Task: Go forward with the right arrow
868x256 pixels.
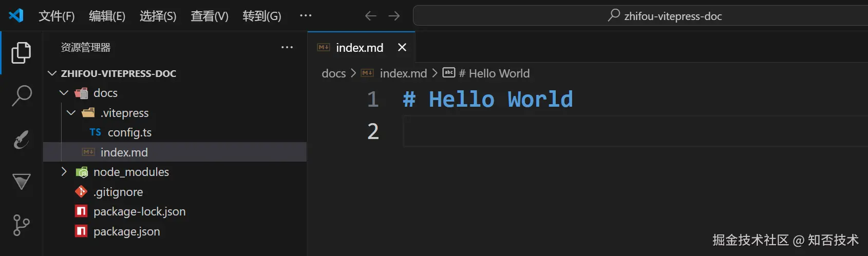Action: tap(394, 16)
